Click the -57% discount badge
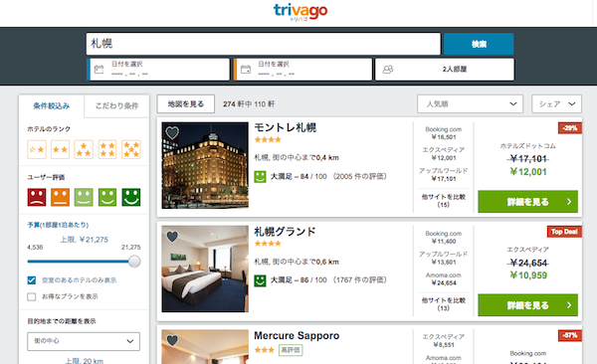The width and height of the screenshot is (597, 364). [x=570, y=335]
